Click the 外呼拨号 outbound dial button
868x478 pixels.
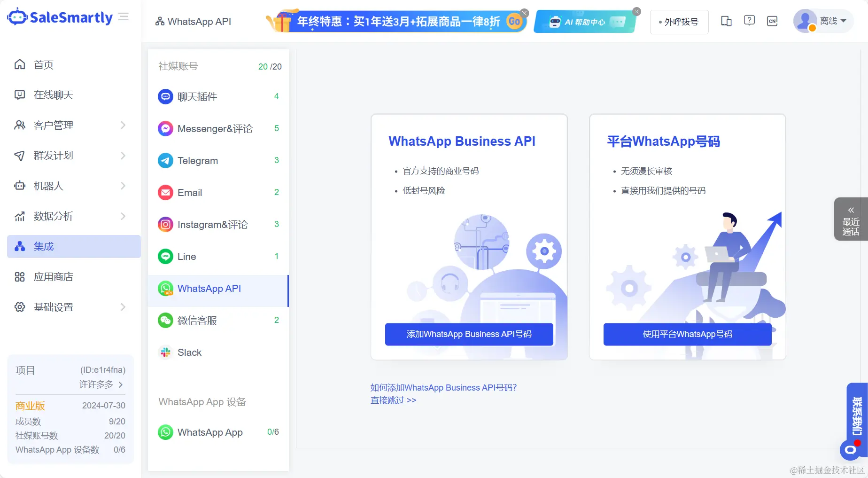[x=679, y=22]
